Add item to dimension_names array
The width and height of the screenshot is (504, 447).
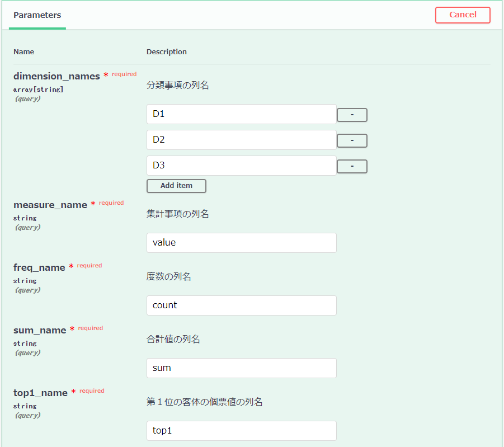point(176,186)
